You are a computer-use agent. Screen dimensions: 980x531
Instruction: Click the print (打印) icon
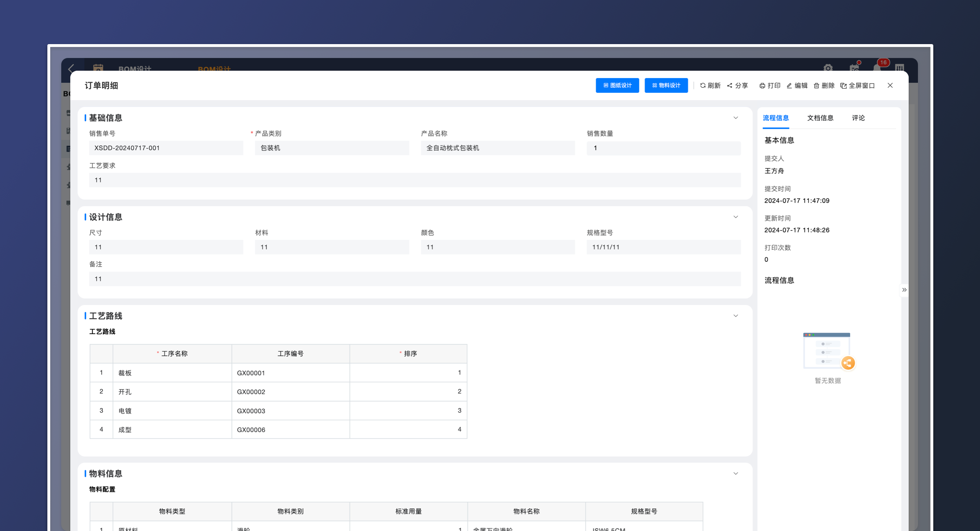click(762, 85)
